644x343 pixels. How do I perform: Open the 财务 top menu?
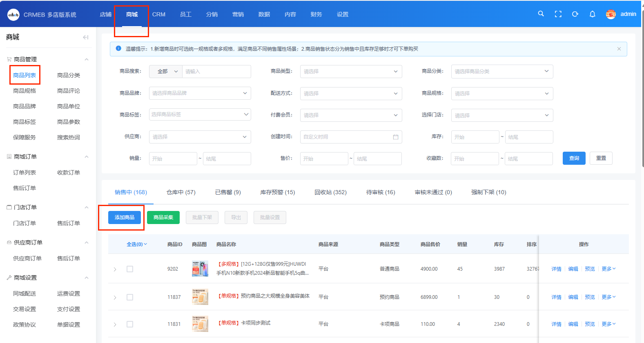(x=316, y=14)
